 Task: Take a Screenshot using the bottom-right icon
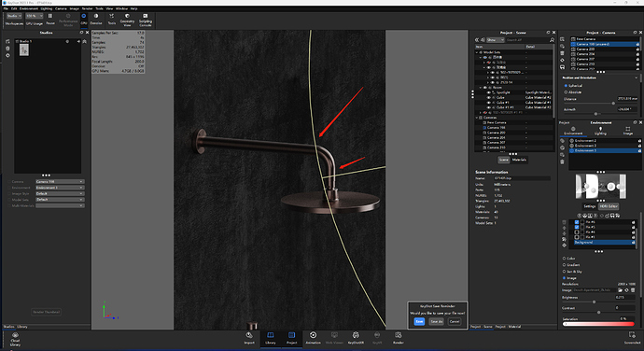632,338
